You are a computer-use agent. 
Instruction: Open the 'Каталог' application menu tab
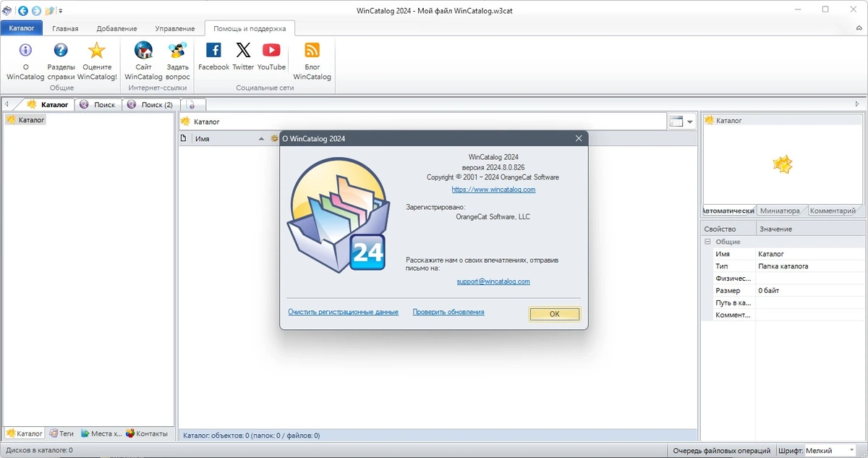pos(22,28)
